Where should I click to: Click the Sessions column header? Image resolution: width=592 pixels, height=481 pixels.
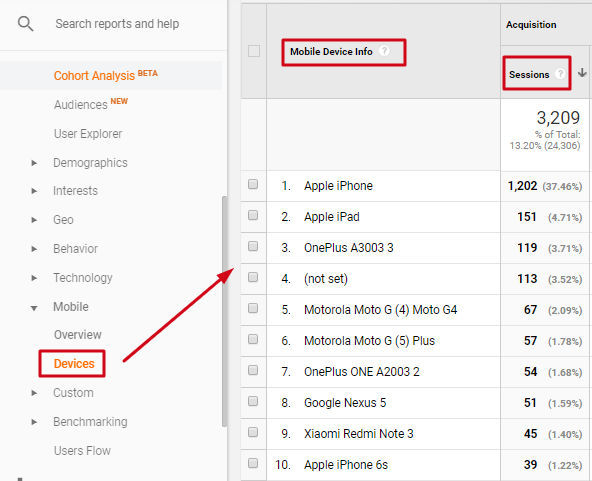click(x=529, y=74)
